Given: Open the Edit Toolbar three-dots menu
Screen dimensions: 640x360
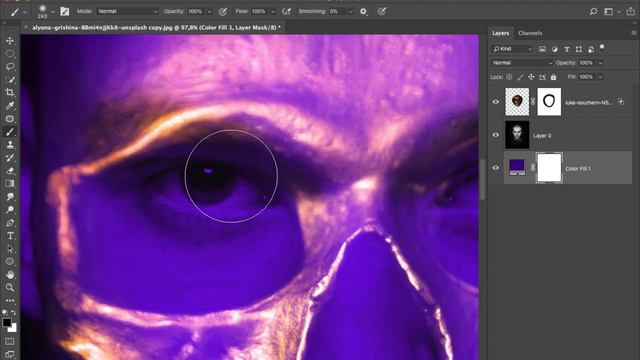Looking at the screenshot, I should click(x=10, y=301).
